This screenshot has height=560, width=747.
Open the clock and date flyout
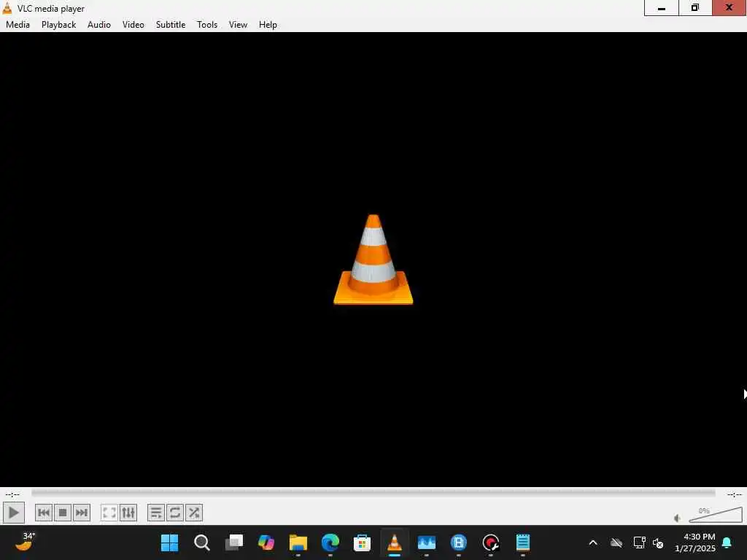click(x=695, y=542)
